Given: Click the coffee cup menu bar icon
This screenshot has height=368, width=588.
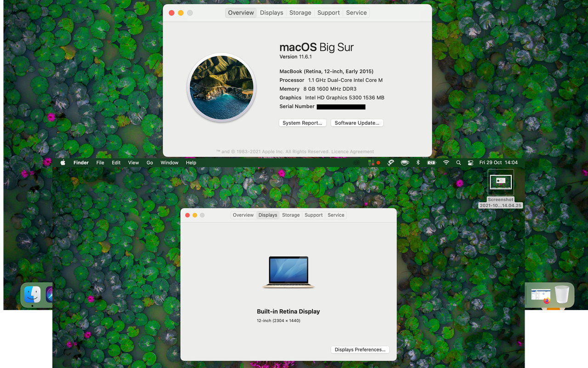Looking at the screenshot, I should pos(405,162).
